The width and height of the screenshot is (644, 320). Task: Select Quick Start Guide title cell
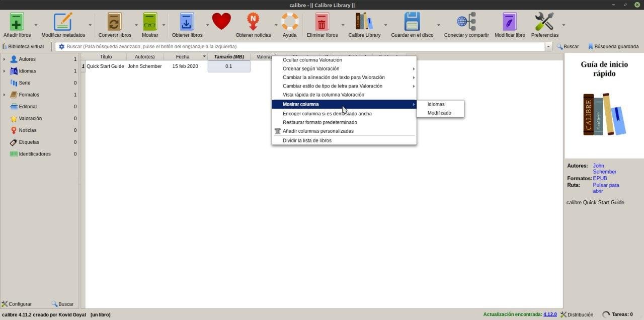pos(105,66)
